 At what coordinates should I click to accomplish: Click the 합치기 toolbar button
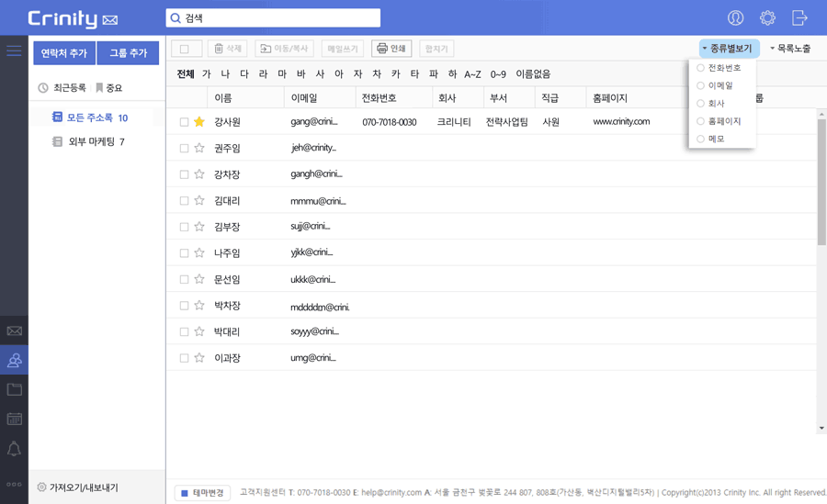point(436,49)
